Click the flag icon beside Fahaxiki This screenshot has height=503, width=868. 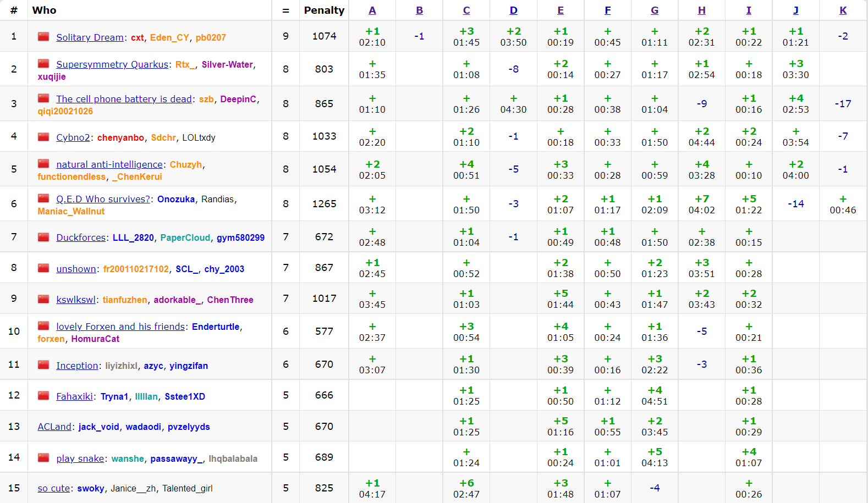[x=43, y=396]
